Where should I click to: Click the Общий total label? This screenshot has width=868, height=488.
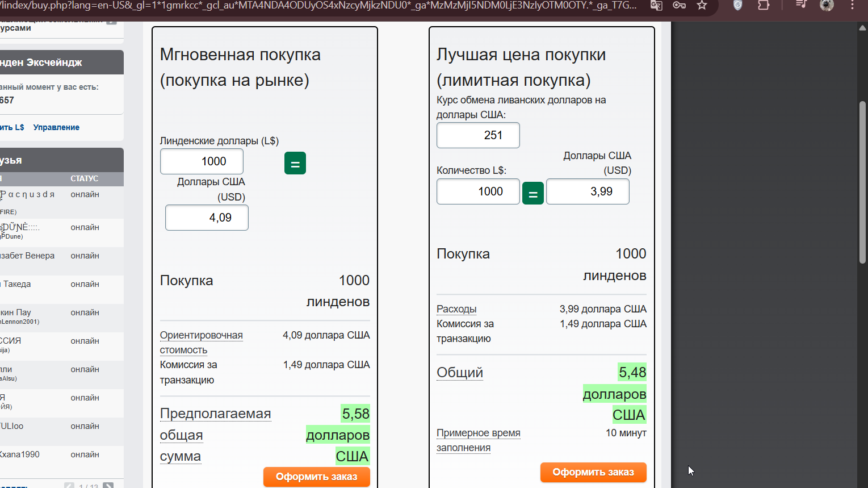coord(460,373)
